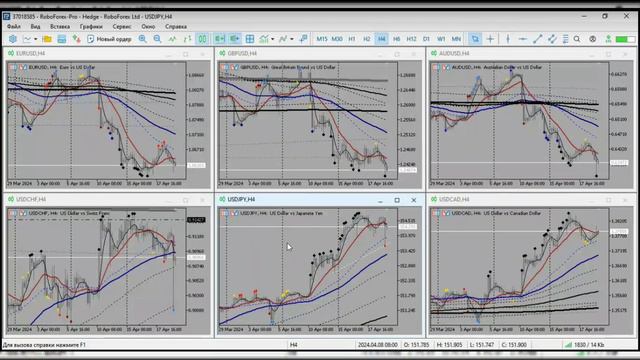The height and width of the screenshot is (360, 640).
Task: Select the MN timeframe
Action: 456,39
